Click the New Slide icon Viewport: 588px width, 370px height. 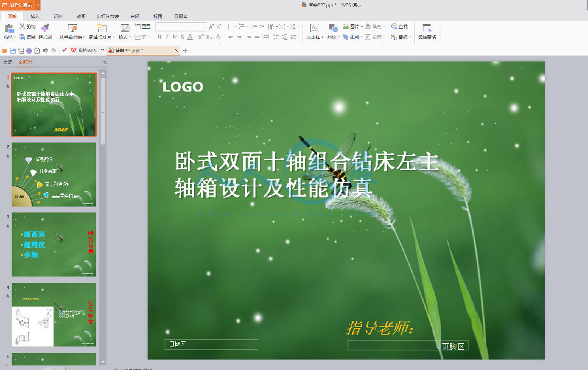[x=102, y=28]
